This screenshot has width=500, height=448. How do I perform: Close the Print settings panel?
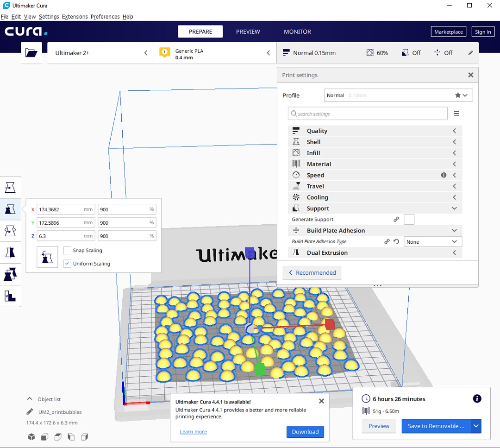click(471, 75)
